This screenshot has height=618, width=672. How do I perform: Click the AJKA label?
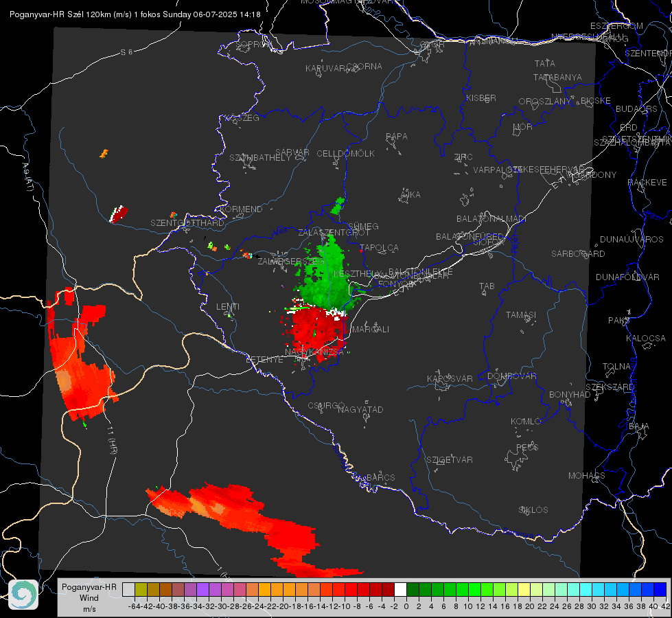[410, 195]
